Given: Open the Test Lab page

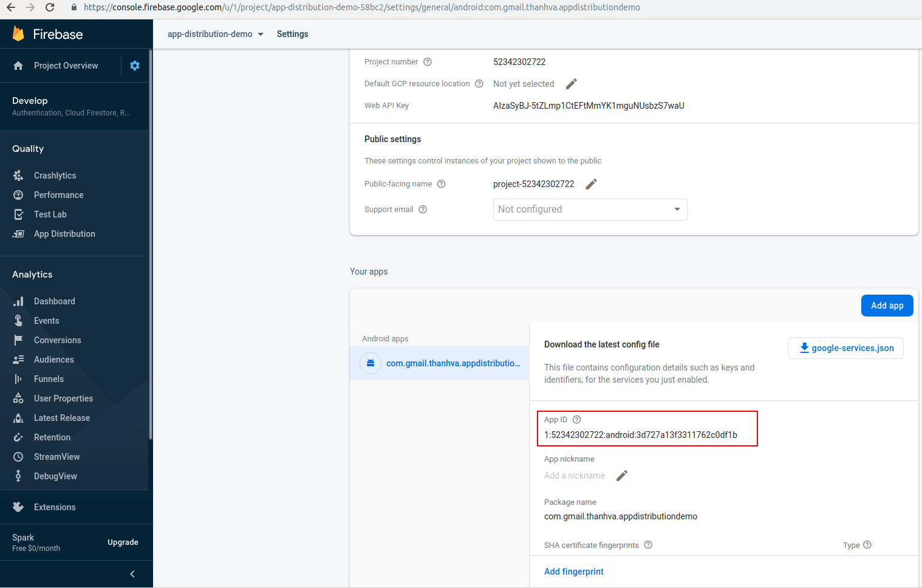Looking at the screenshot, I should point(50,214).
